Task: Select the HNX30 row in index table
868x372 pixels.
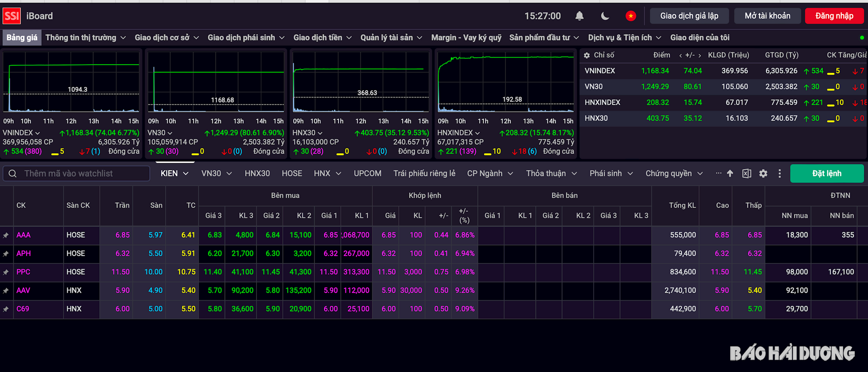Action: pyautogui.click(x=724, y=119)
